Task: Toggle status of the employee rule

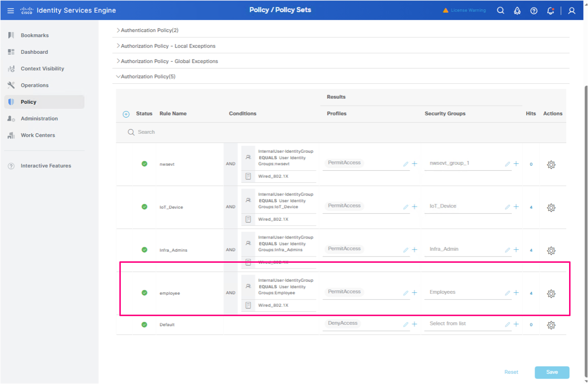Action: click(144, 293)
